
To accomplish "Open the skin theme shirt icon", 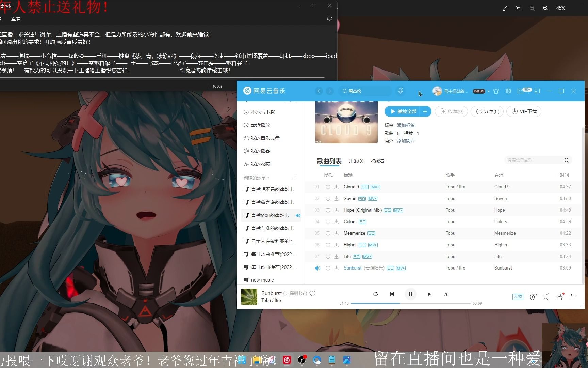I will [496, 91].
